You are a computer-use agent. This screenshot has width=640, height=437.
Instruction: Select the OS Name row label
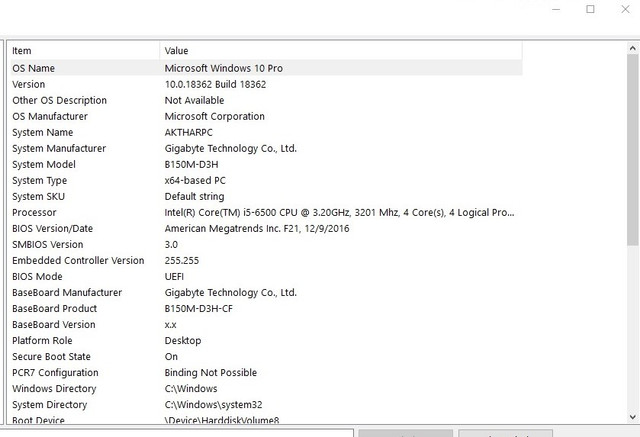click(x=33, y=68)
